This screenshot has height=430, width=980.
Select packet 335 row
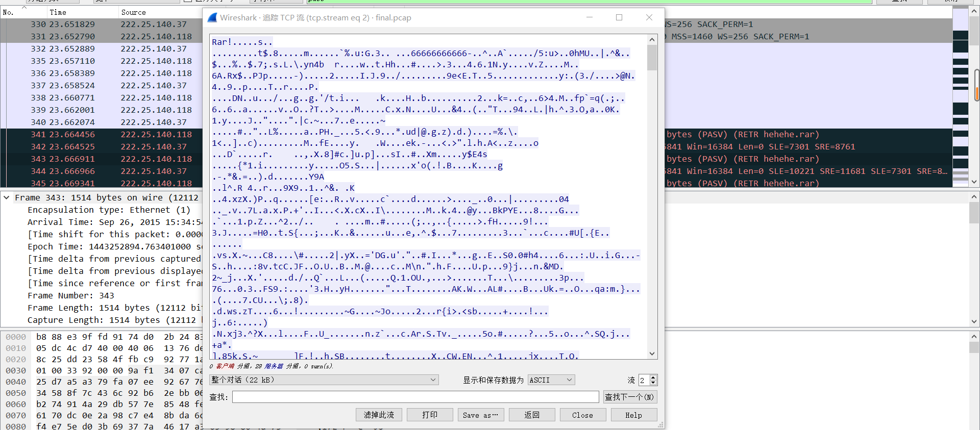click(x=102, y=61)
